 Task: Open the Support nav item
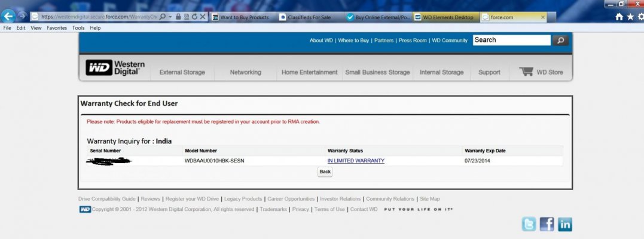pos(489,72)
